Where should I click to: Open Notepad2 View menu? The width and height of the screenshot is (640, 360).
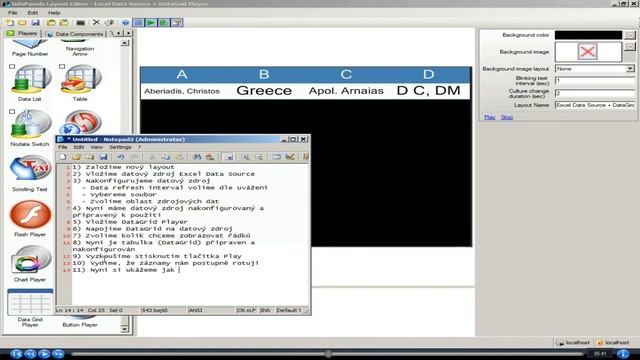[x=97, y=147]
